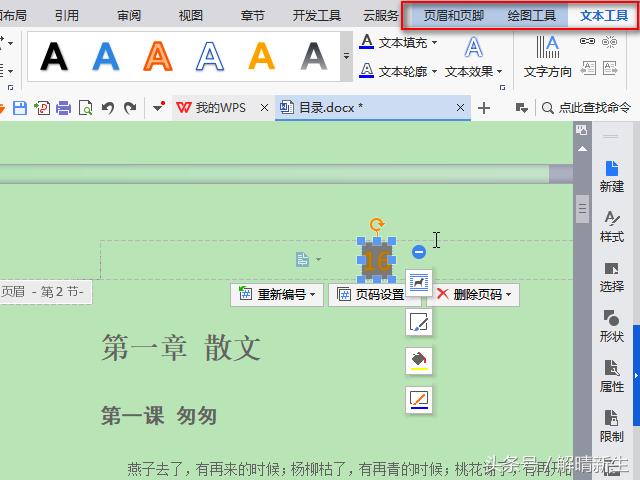
Task: Open the 视图 ribbon tab
Action: click(x=191, y=16)
